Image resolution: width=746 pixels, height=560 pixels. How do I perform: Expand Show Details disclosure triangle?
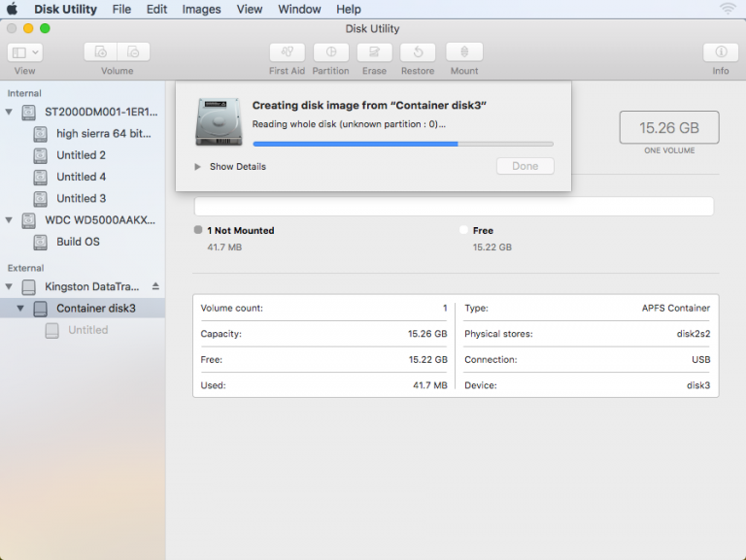point(197,167)
